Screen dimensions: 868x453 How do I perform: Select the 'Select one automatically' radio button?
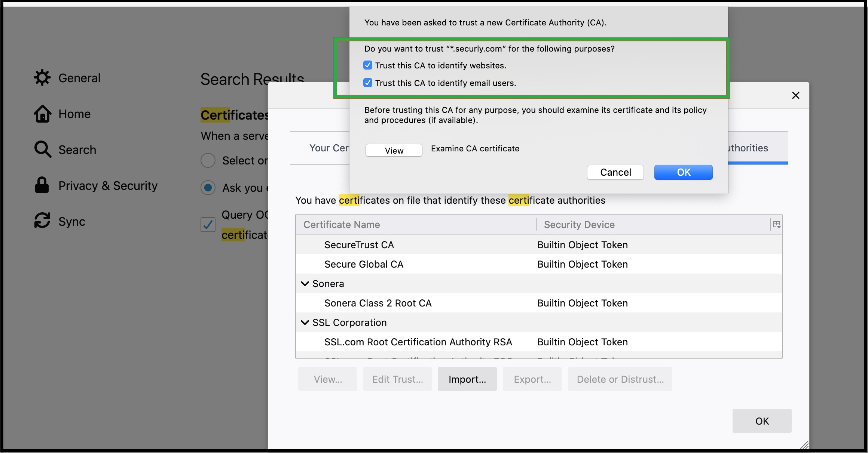point(208,160)
